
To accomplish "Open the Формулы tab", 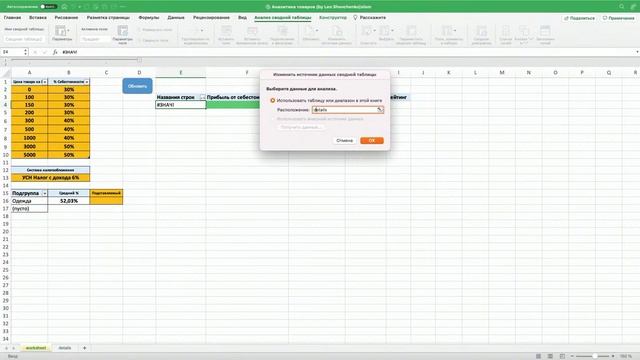I will pyautogui.click(x=149, y=18).
